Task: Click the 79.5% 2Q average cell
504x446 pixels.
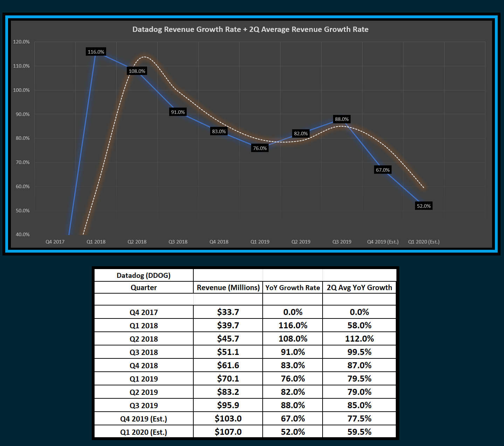Action: tap(359, 379)
